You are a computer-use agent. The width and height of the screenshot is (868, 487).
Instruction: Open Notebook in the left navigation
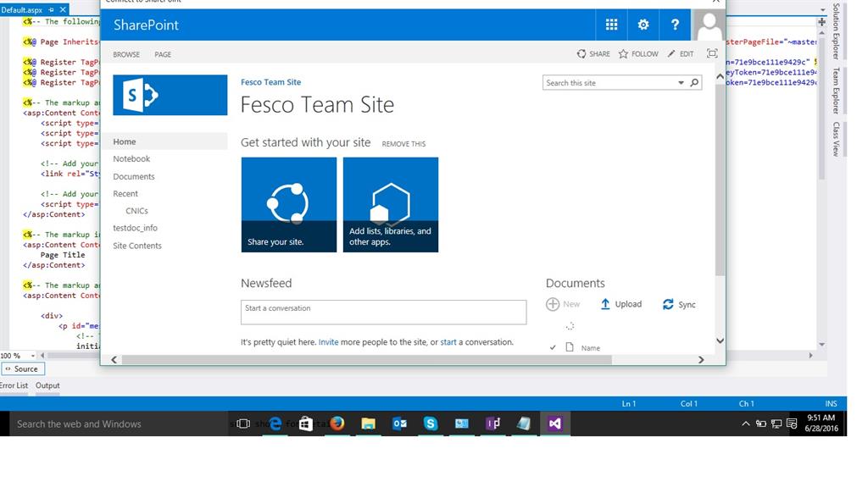click(131, 159)
